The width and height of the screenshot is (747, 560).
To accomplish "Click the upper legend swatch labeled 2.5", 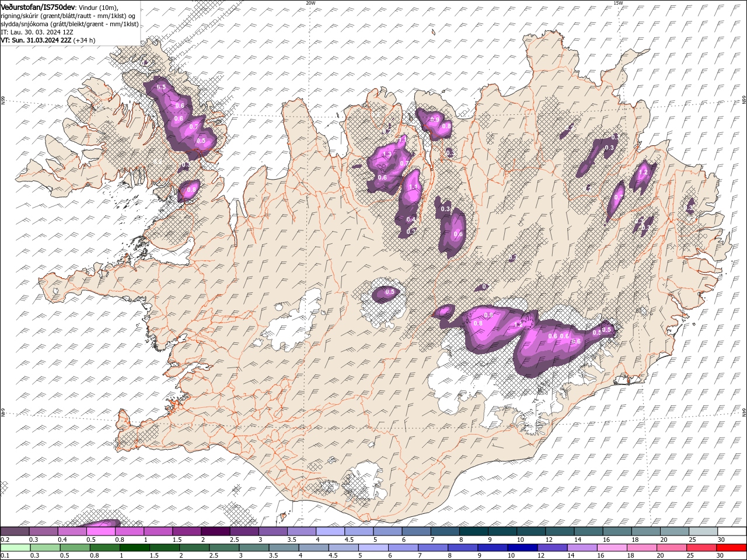I will 244,531.
